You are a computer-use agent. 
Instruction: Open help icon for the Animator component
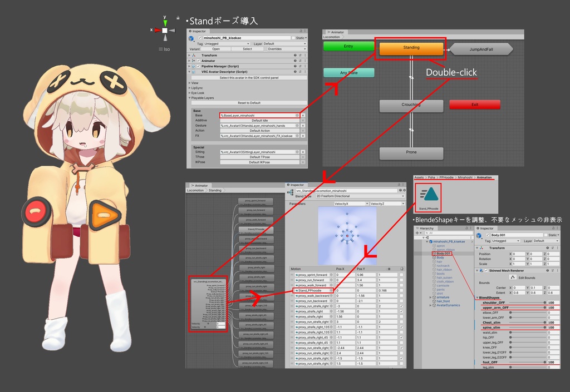[295, 61]
